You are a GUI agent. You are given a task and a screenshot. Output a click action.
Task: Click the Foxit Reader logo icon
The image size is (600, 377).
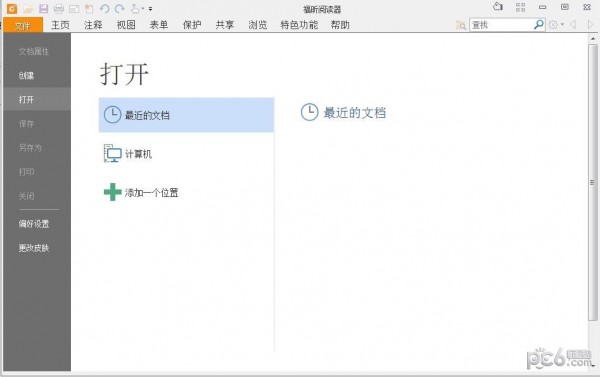pyautogui.click(x=11, y=8)
